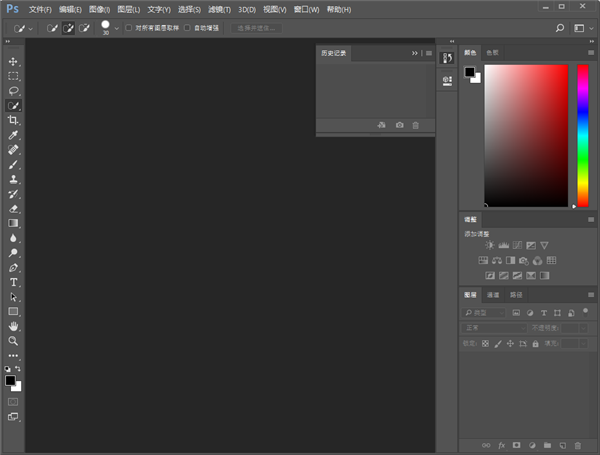Enable 自动增强 checkbox

tap(187, 28)
